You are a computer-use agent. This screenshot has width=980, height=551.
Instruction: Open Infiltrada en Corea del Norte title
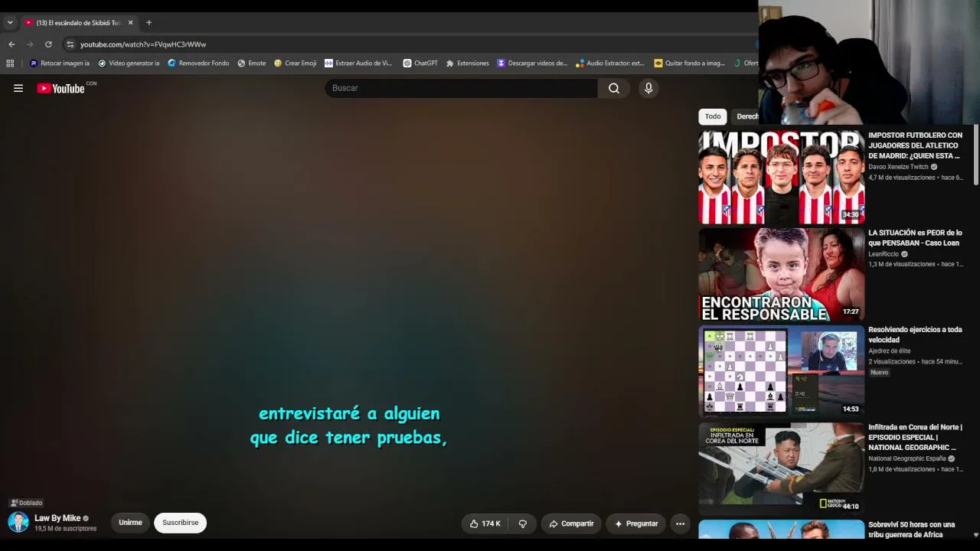coord(915,437)
